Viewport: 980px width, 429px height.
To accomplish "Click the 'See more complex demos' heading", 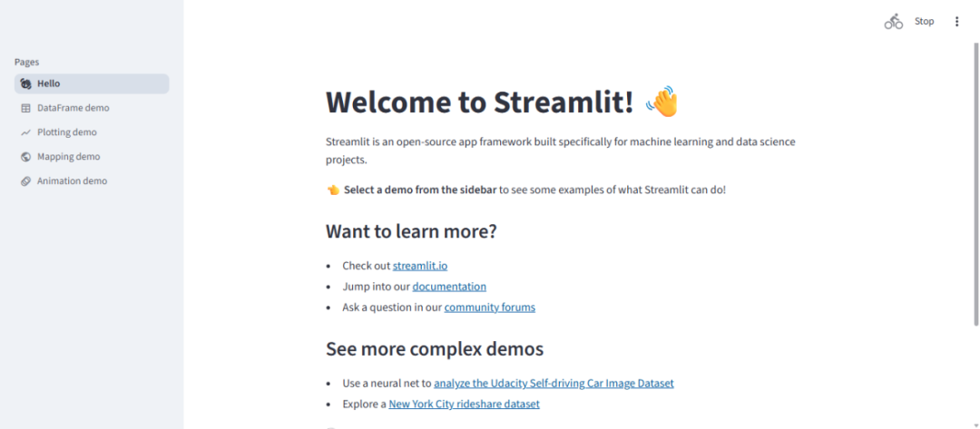I will pos(435,349).
